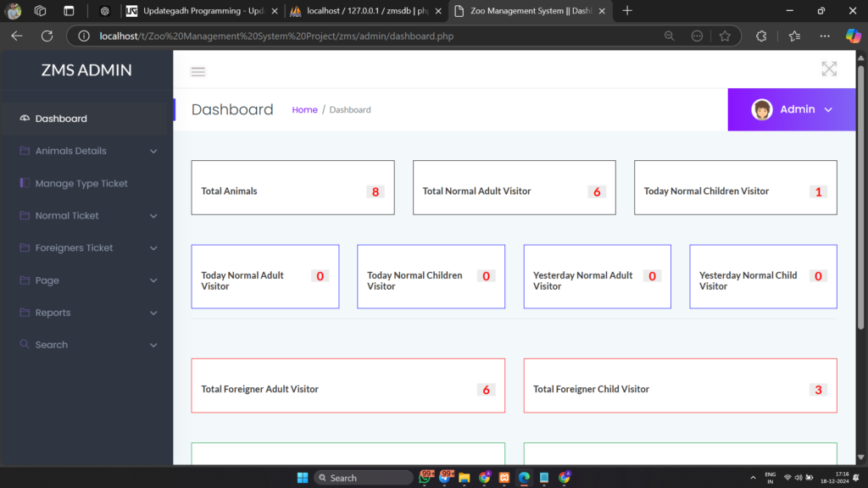Click the Total Foreigner Adult Visitor card
Screen dimensions: 868x488
348,385
